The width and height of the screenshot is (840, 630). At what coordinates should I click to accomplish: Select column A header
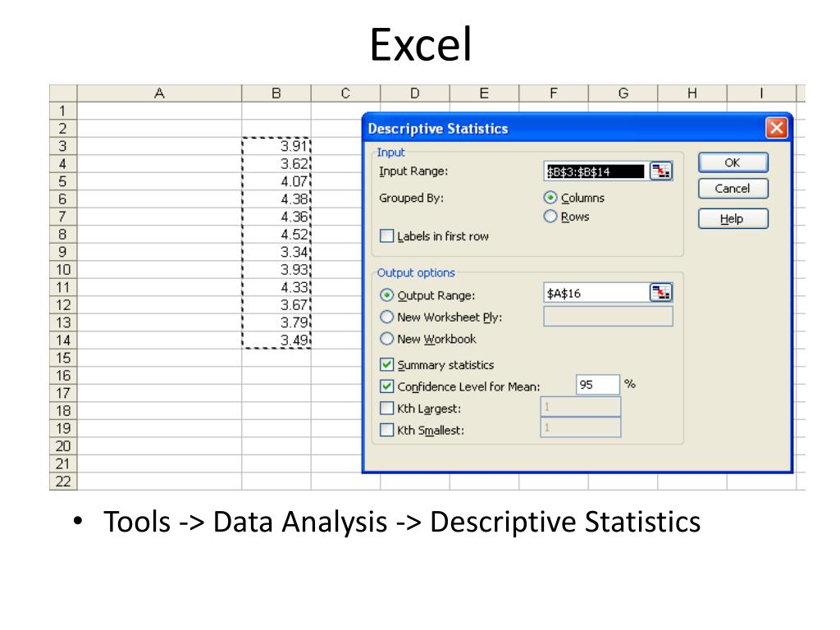click(x=159, y=94)
